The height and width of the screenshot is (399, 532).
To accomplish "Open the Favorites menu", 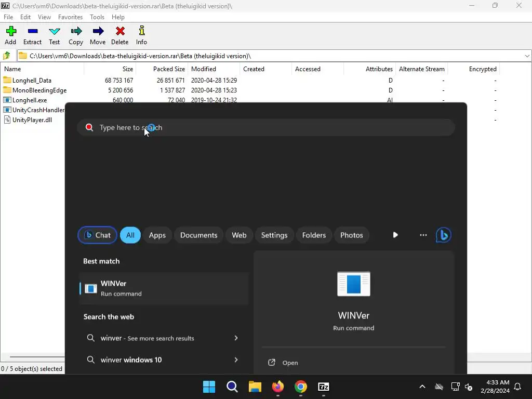I will (70, 17).
